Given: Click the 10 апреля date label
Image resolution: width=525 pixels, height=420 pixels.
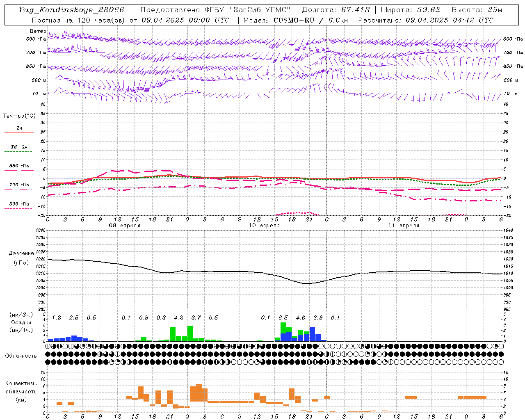Looking at the screenshot, I should tap(264, 226).
